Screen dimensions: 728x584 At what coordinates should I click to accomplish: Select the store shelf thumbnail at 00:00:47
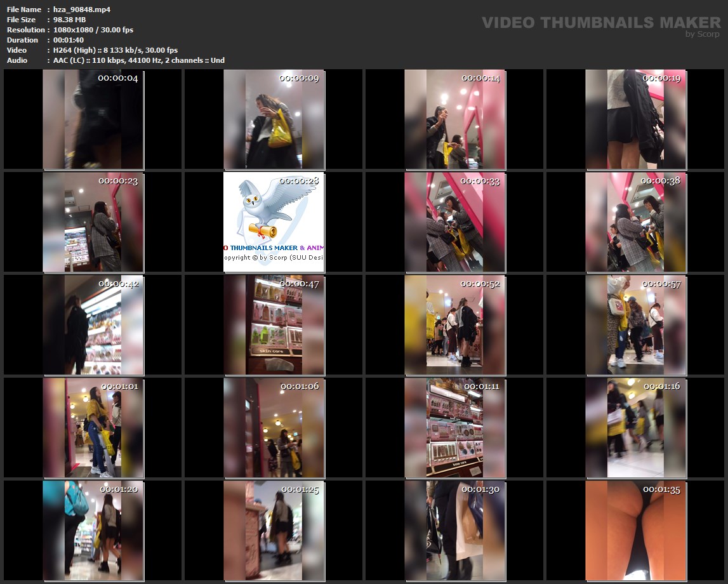tap(274, 326)
